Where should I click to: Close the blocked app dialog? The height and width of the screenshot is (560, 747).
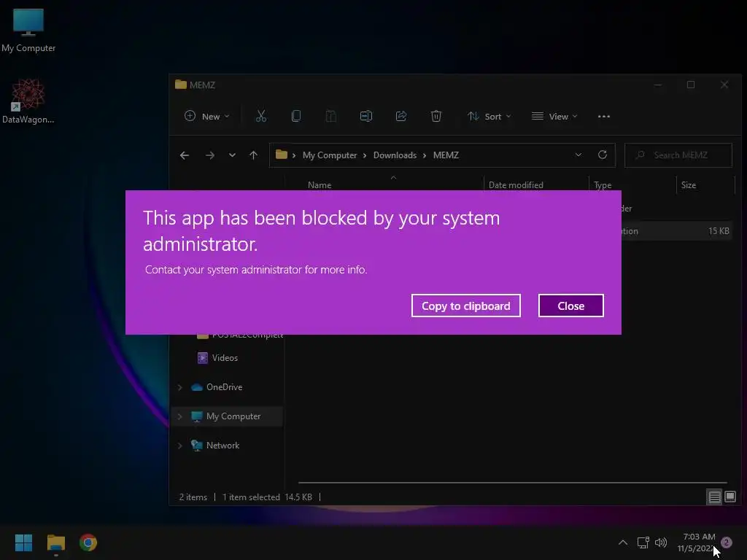pyautogui.click(x=570, y=306)
